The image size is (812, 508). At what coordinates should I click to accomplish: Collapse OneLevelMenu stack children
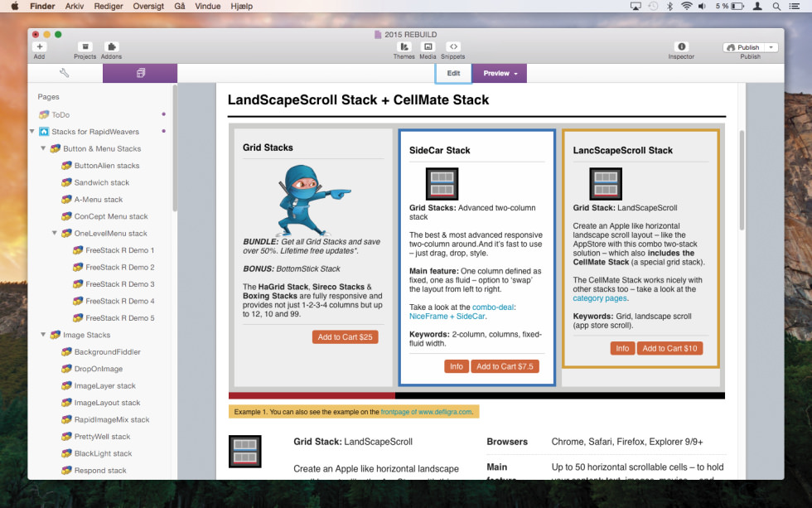click(55, 233)
